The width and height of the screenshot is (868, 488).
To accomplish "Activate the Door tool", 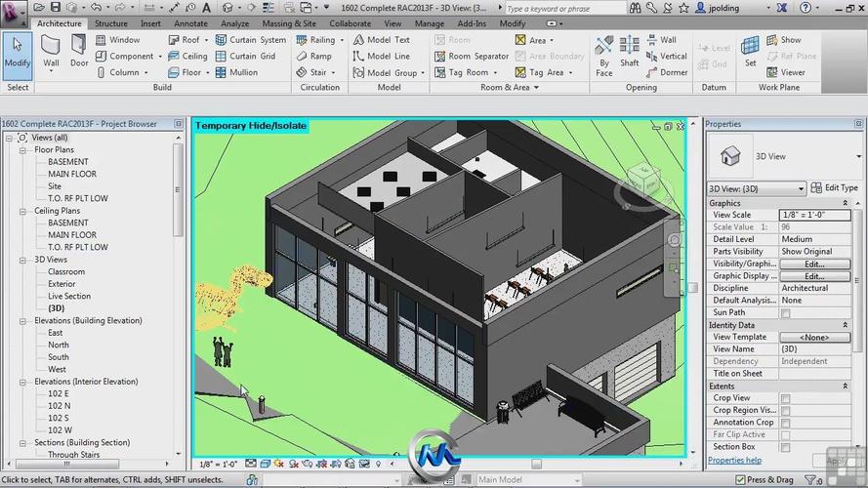I will (x=79, y=52).
